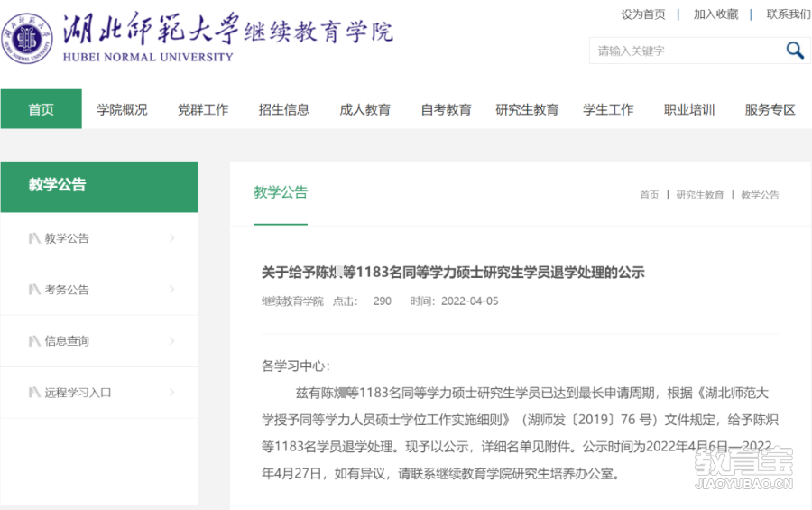This screenshot has height=510, width=812.
Task: Click the 继续教育学院 source text
Action: coord(292,301)
